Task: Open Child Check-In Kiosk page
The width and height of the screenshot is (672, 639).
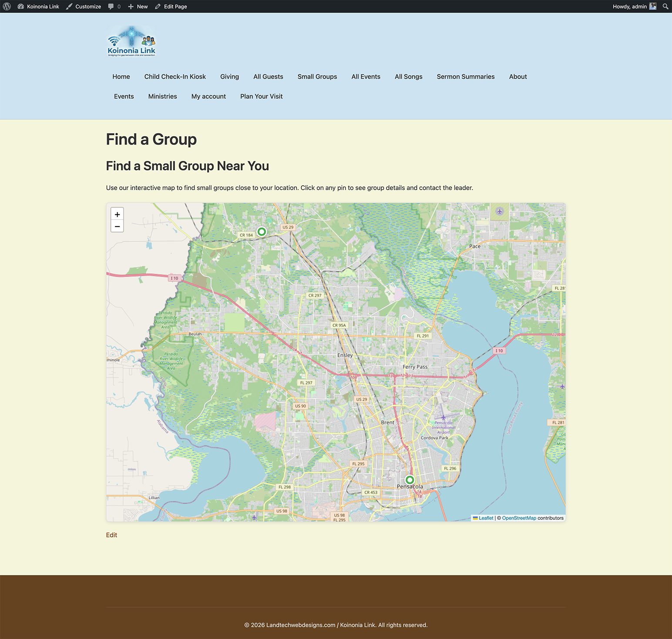Action: (x=175, y=77)
